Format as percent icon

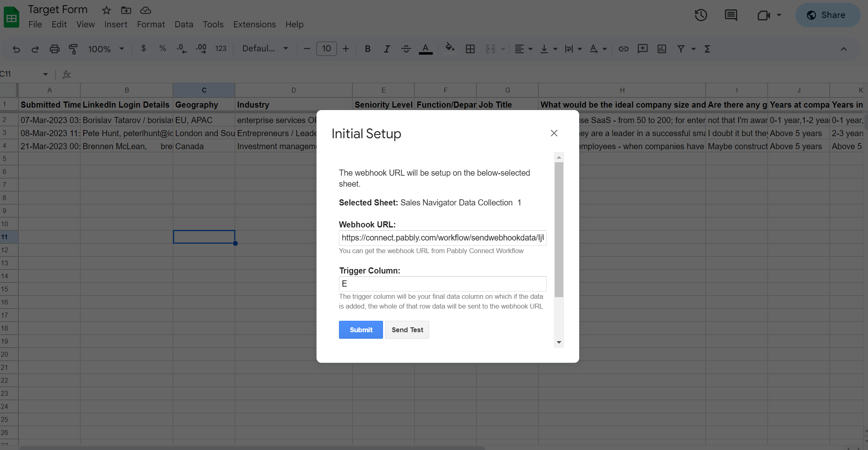click(162, 49)
